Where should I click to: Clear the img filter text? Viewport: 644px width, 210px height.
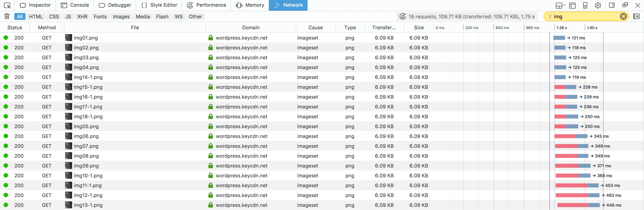coord(623,17)
